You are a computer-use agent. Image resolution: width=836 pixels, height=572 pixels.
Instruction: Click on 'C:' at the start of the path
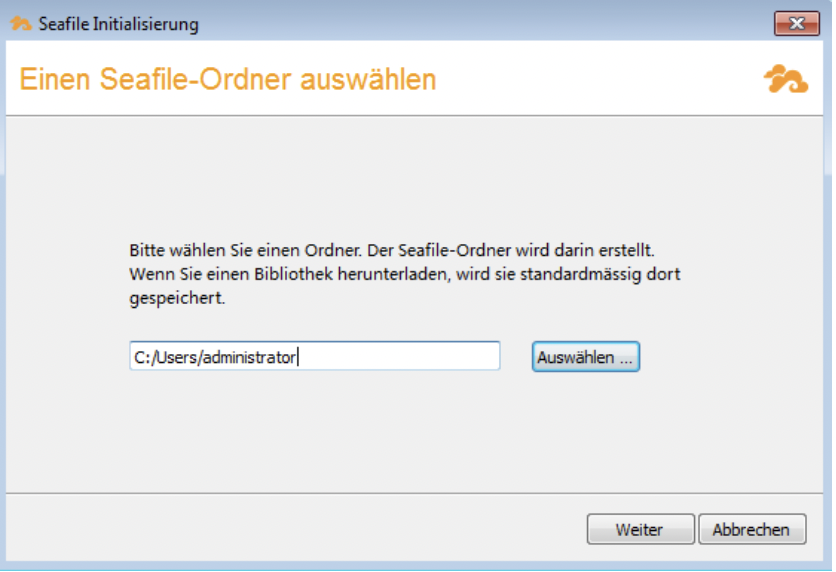point(141,357)
